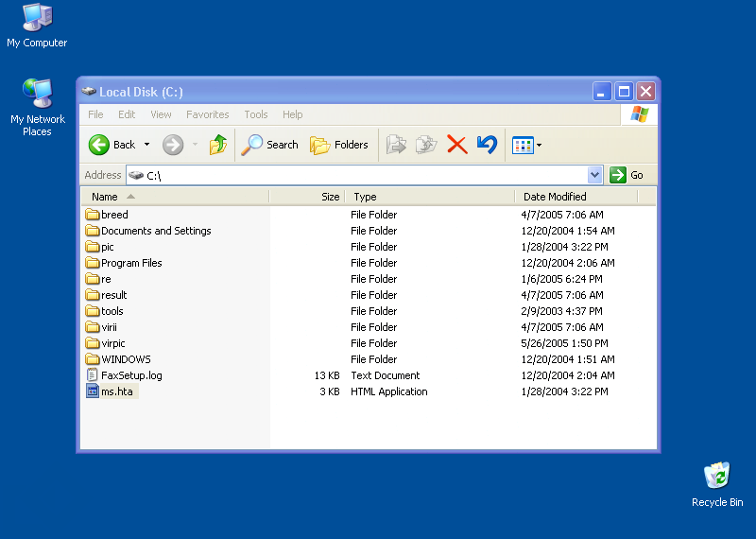Sort by the Date Modified column header
The image size is (756, 539).
pos(576,197)
